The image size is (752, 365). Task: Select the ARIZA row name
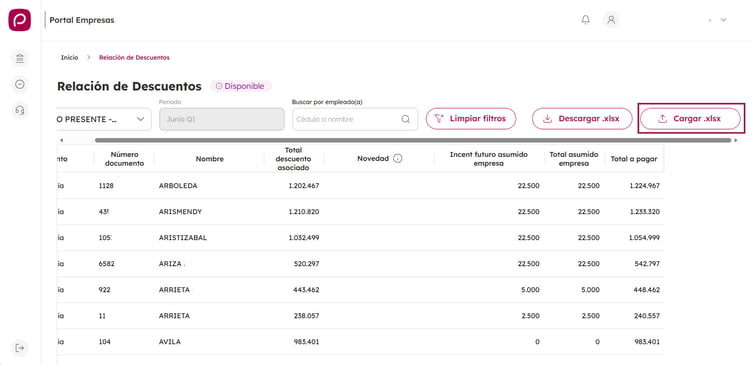[170, 264]
